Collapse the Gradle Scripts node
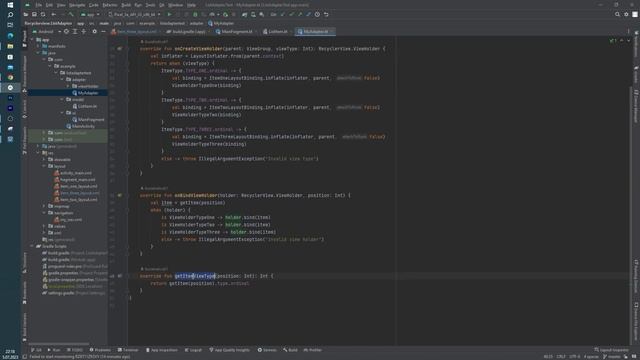 pyautogui.click(x=33, y=246)
